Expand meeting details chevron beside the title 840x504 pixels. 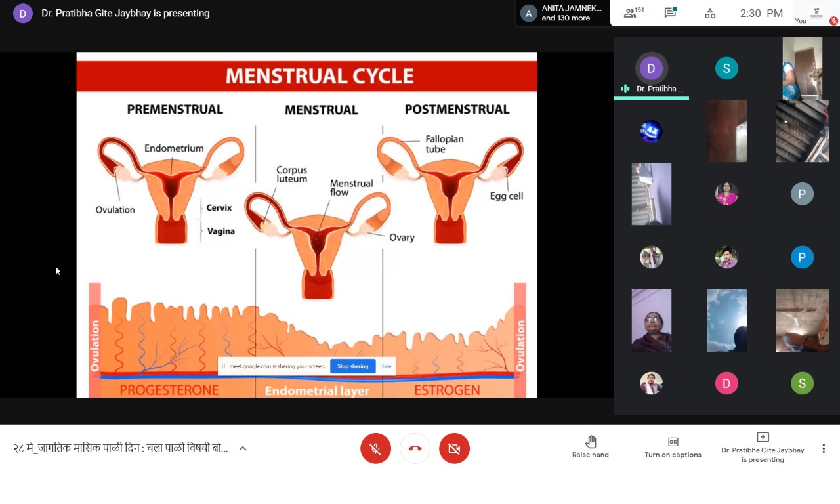(243, 449)
